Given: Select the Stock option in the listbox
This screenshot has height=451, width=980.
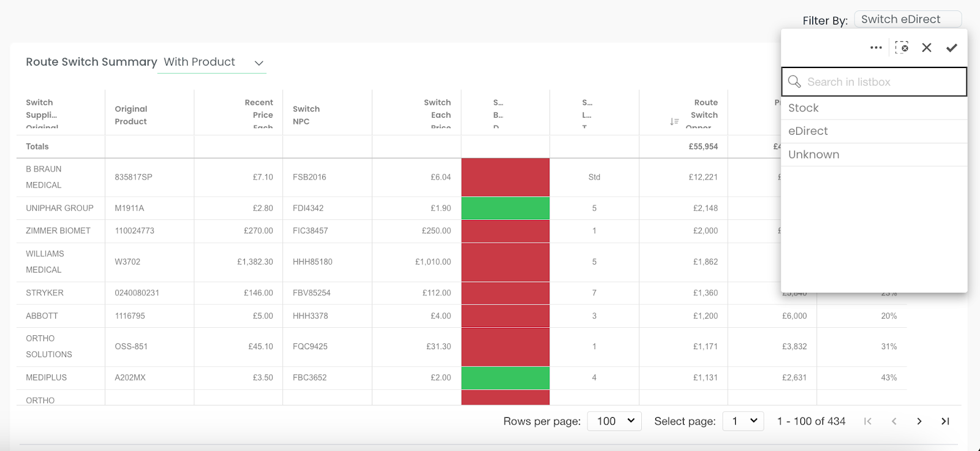Looking at the screenshot, I should 874,108.
